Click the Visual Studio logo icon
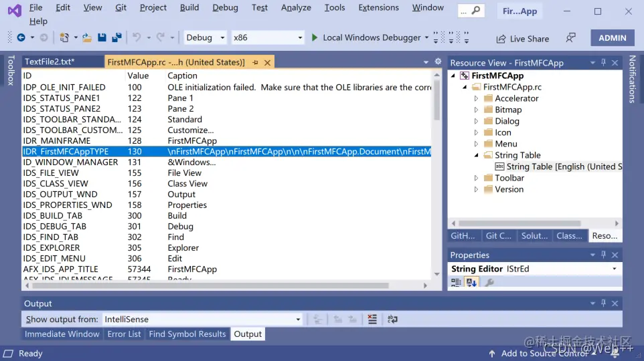Screen dimensions: 644x361 pyautogui.click(x=14, y=10)
